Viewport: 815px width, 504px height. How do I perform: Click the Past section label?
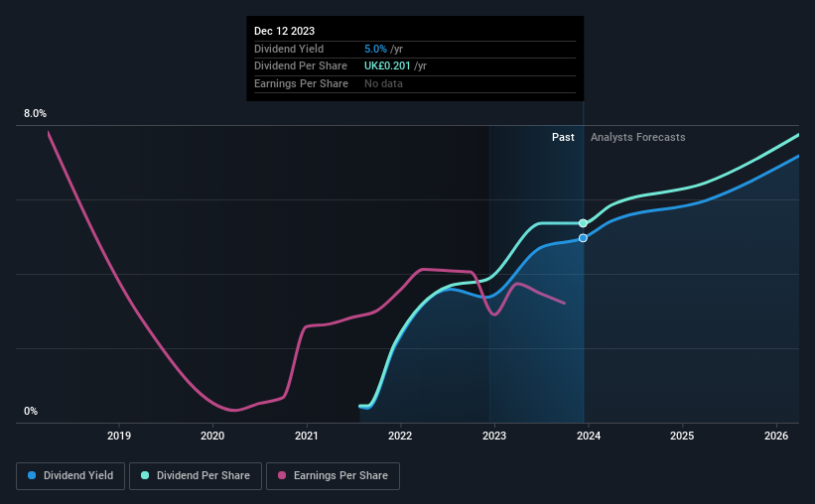click(563, 137)
